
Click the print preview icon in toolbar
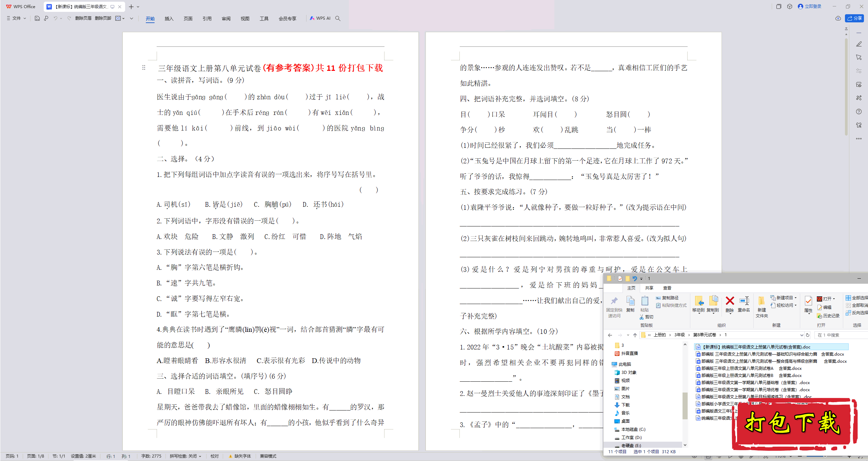pos(46,18)
